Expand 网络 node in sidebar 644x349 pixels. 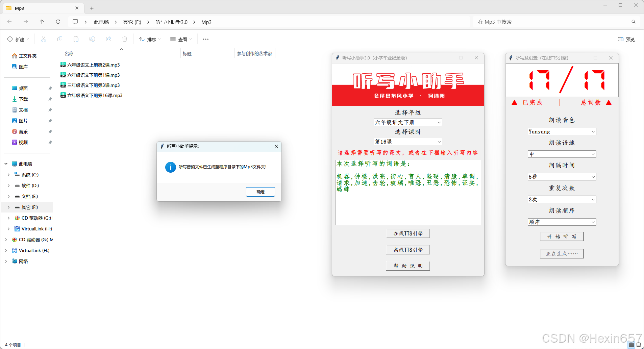[6, 261]
